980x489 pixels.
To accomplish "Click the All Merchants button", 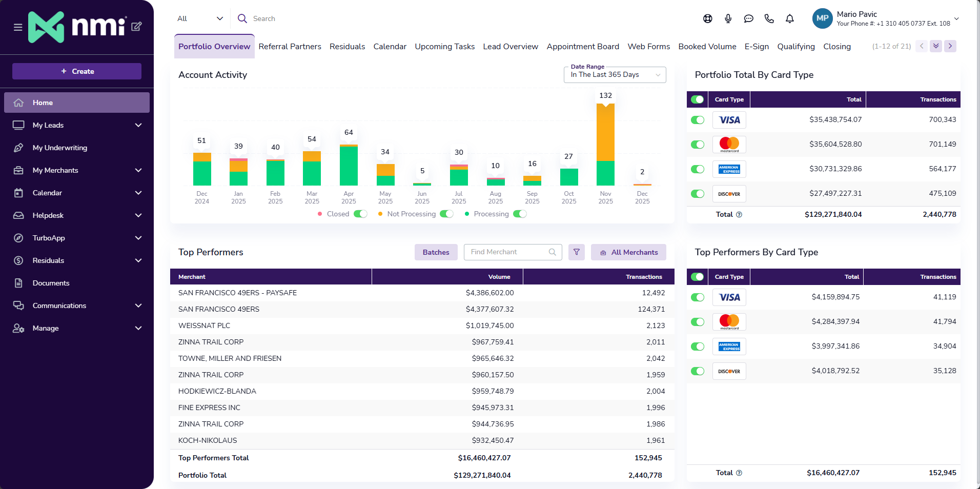I will coord(628,252).
